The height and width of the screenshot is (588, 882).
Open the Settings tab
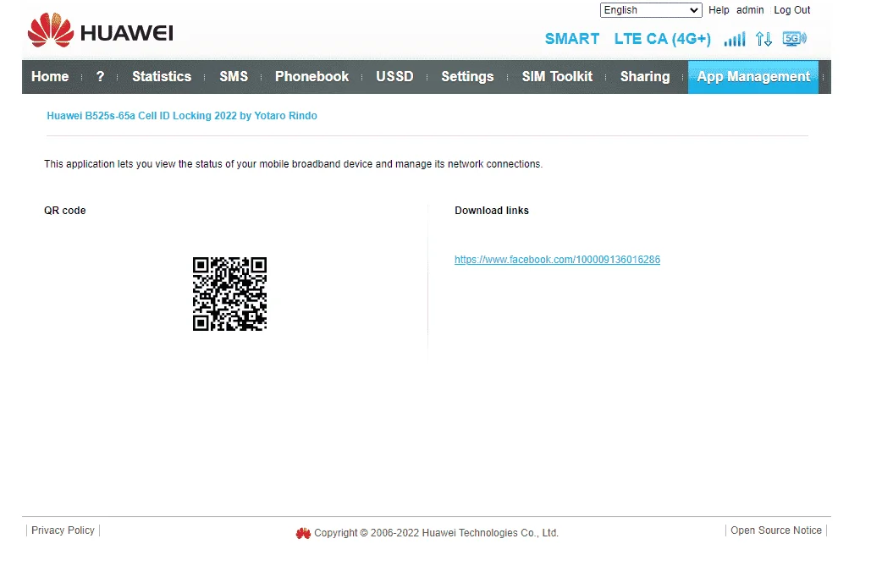tap(467, 76)
